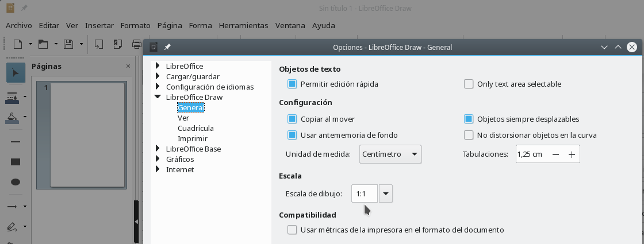Click the Open file folder icon
Screen dimensions: 644x244
[x=43, y=44]
